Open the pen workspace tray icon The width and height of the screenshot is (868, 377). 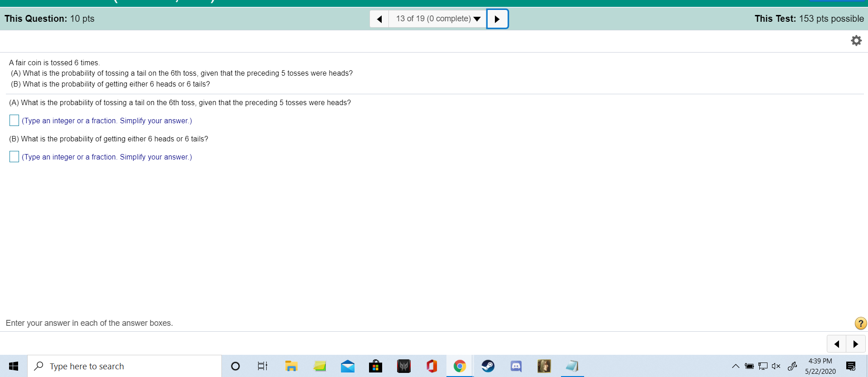(x=792, y=366)
